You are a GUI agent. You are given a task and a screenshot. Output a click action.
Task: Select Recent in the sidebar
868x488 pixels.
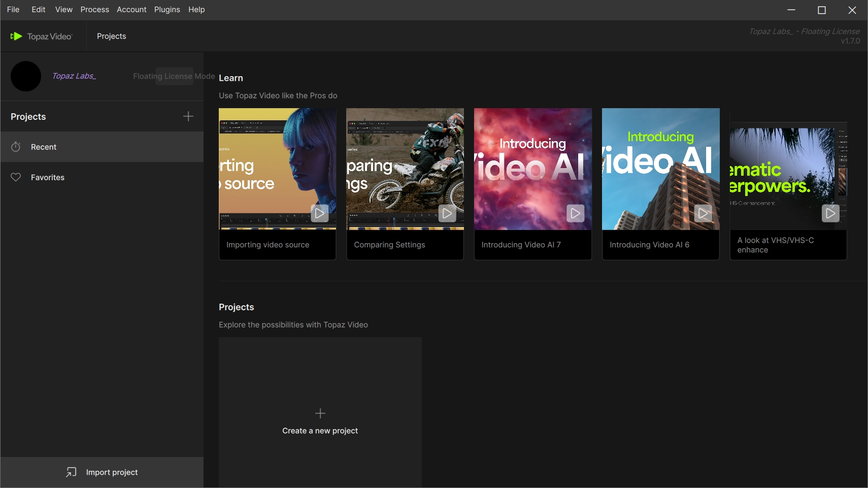click(x=102, y=147)
